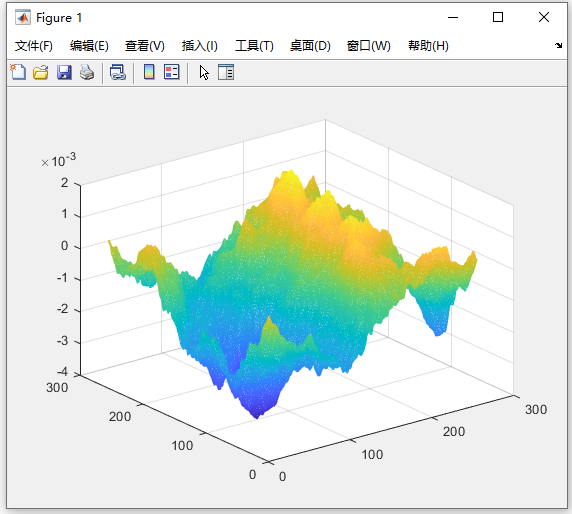Open the 工具(T) menu

click(x=254, y=46)
